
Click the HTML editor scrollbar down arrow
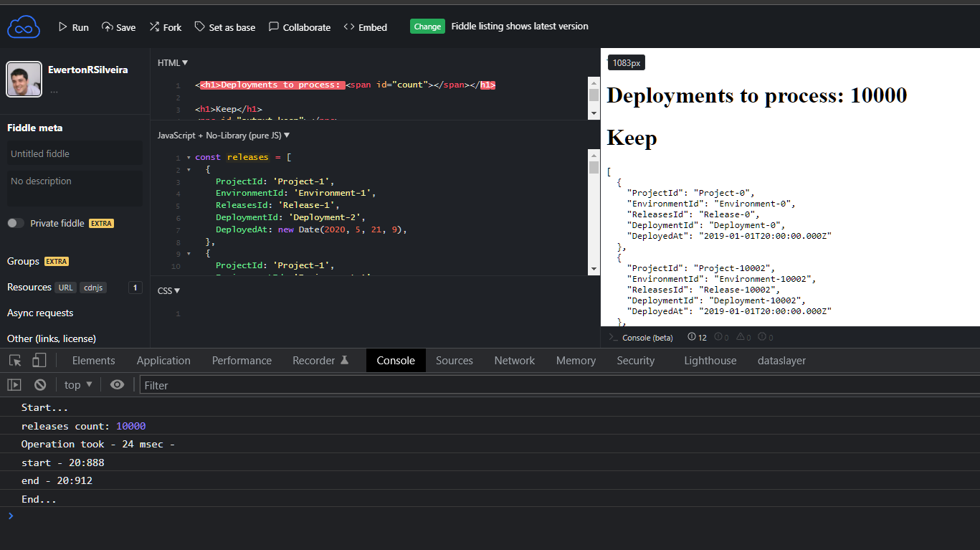(x=594, y=114)
